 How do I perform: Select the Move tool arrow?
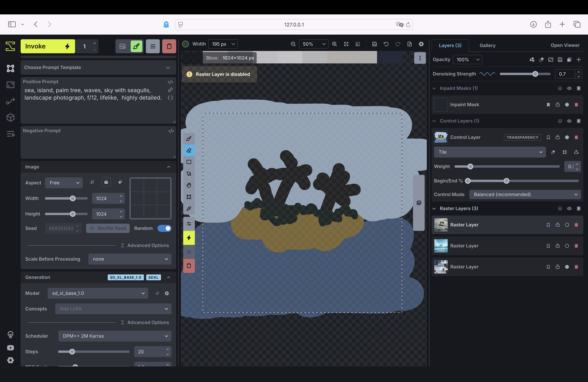pos(189,174)
